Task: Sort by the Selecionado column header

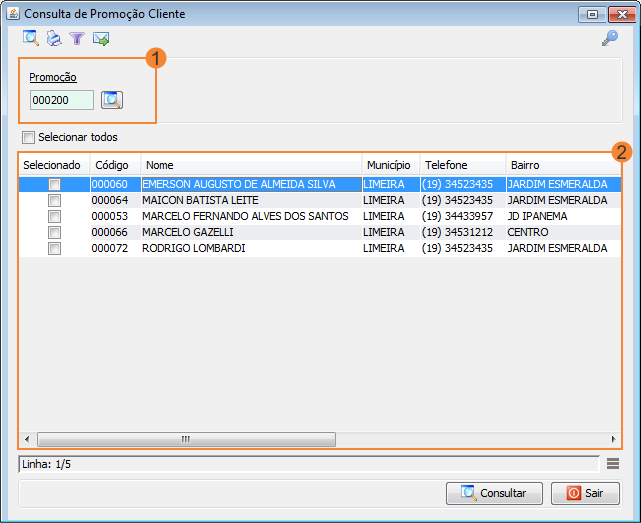Action: click(54, 165)
